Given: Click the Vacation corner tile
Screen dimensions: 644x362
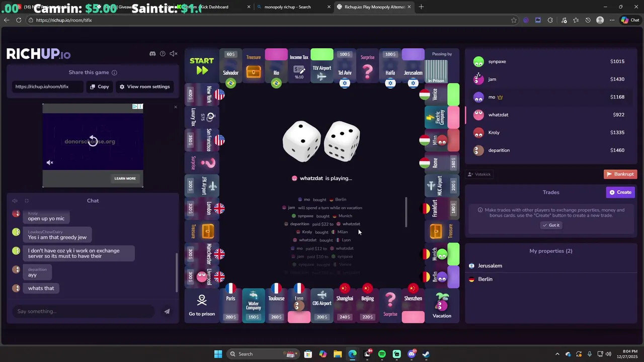Looking at the screenshot, I should click(x=442, y=306).
